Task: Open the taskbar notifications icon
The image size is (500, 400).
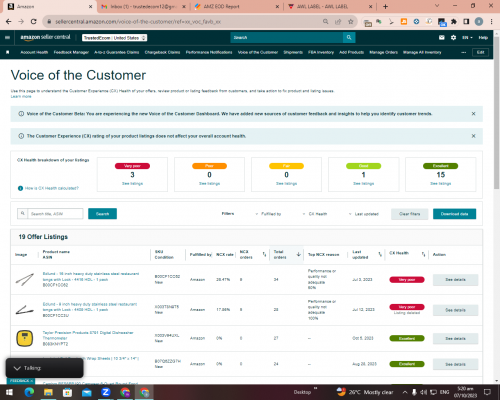Action: 488,392
